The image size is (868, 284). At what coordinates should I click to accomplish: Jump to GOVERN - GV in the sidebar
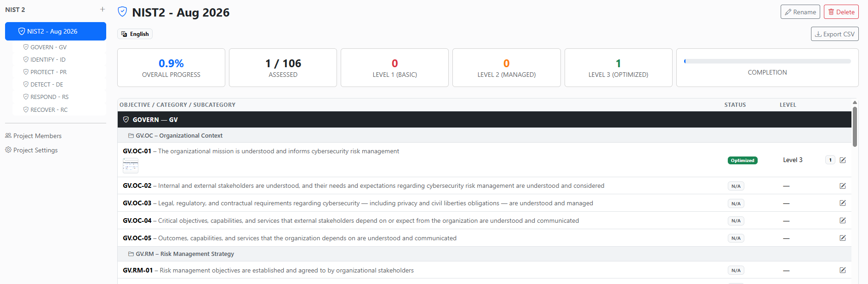click(x=59, y=47)
